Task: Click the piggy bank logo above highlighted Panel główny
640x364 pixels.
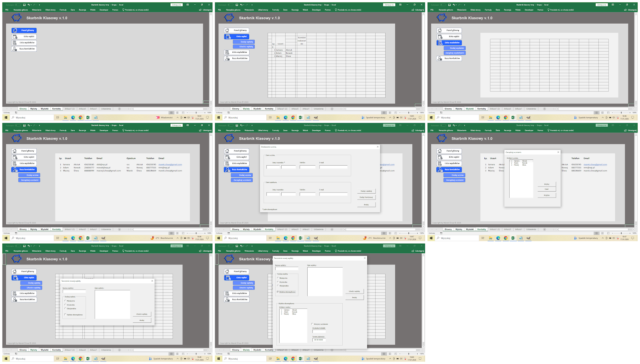Action: pos(16,18)
